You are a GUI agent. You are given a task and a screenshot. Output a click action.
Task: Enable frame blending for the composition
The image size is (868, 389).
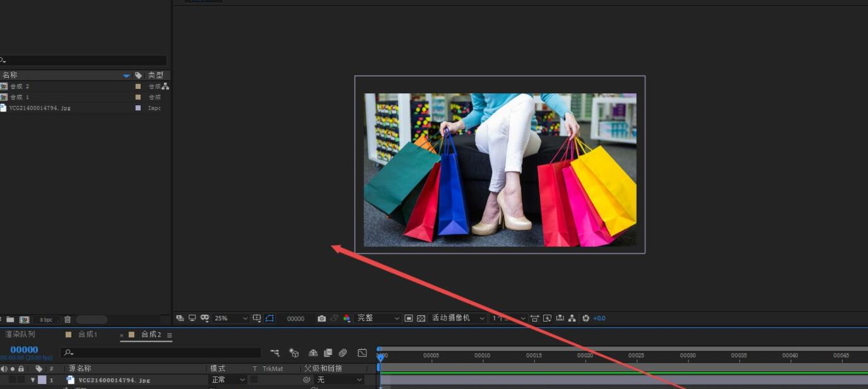pyautogui.click(x=327, y=353)
